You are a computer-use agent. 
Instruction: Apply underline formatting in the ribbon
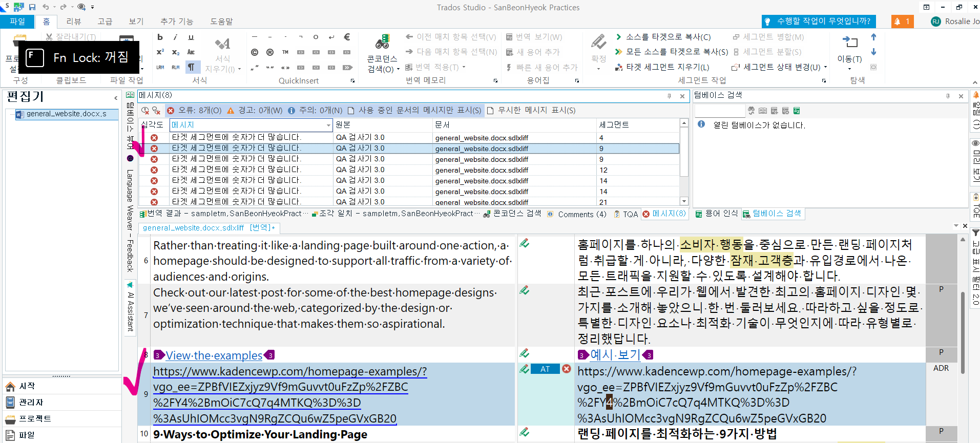[x=191, y=37]
